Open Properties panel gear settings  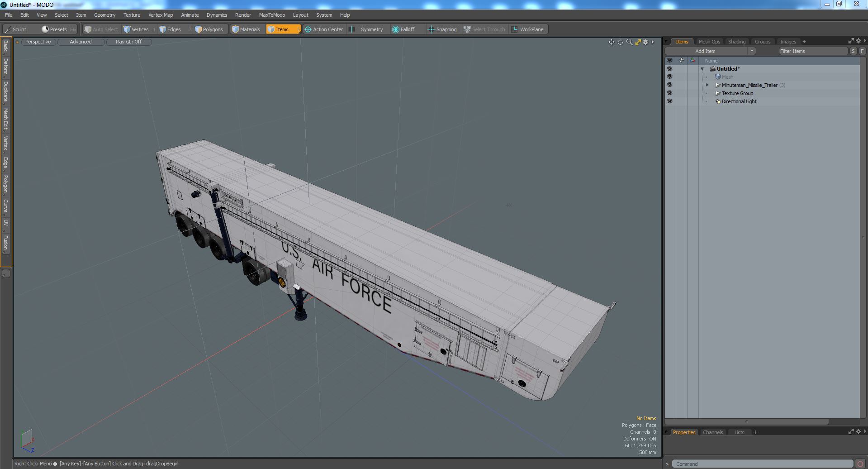(x=858, y=431)
